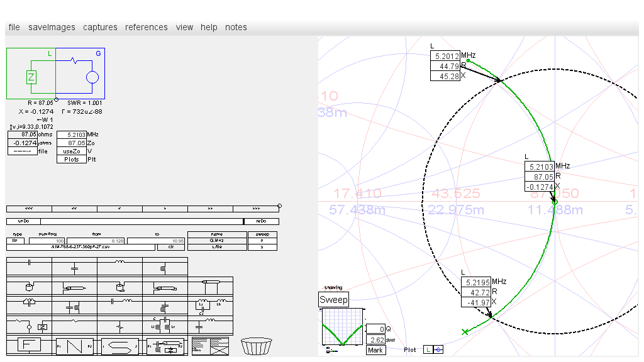
Task: Toggle sweep setting 'n' for G.MHz
Action: 262,241
